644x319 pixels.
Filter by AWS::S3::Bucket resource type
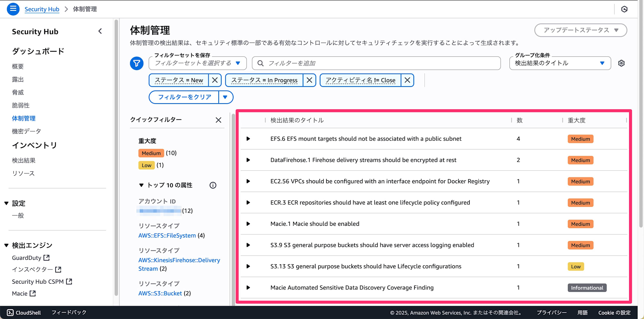(x=160, y=293)
